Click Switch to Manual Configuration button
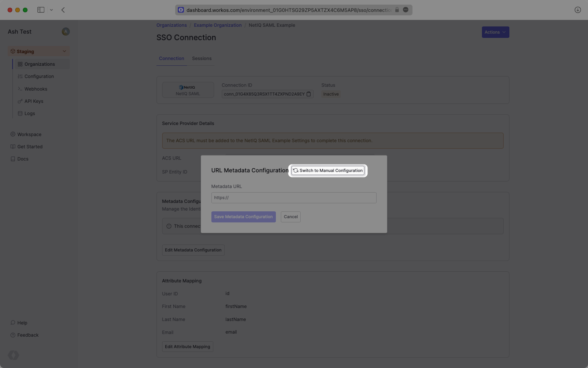 coord(328,171)
